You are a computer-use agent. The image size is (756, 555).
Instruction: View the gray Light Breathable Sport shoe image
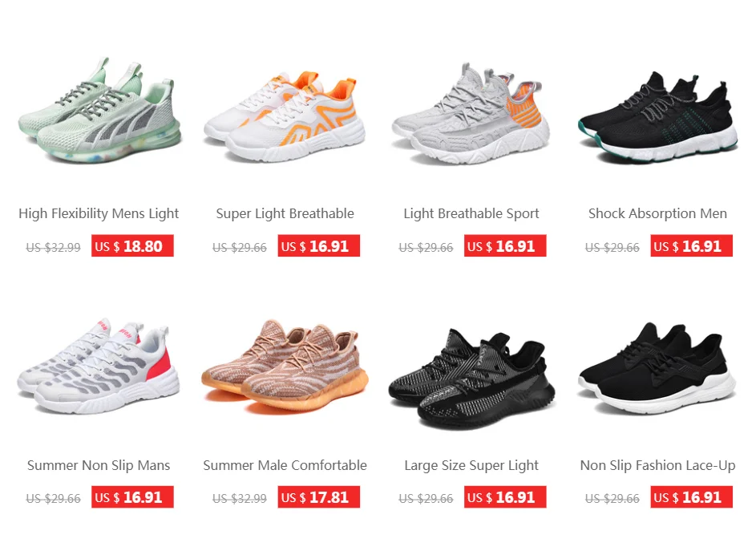coord(471,114)
